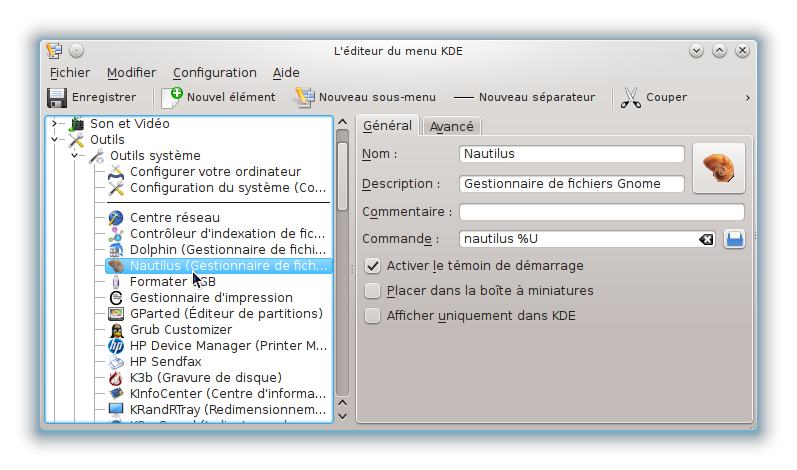Click the Enregistrer label
This screenshot has width=797, height=470.
tap(104, 97)
